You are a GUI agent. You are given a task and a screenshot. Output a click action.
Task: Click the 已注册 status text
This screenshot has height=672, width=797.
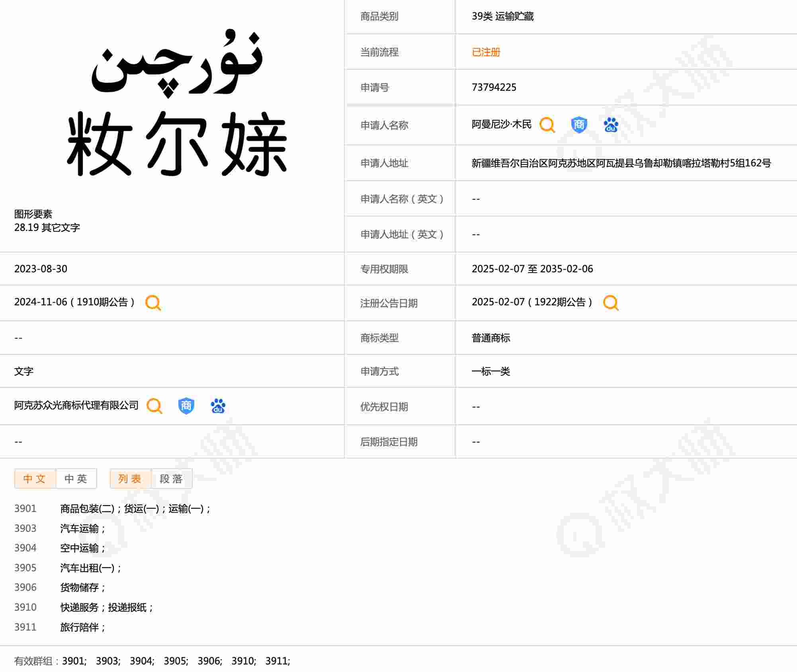486,52
